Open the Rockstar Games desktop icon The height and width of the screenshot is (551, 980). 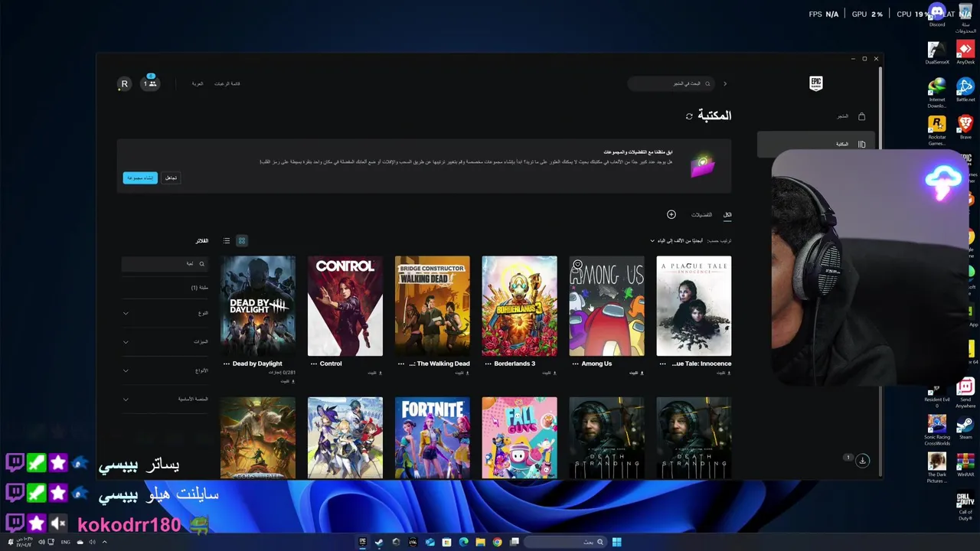click(937, 129)
